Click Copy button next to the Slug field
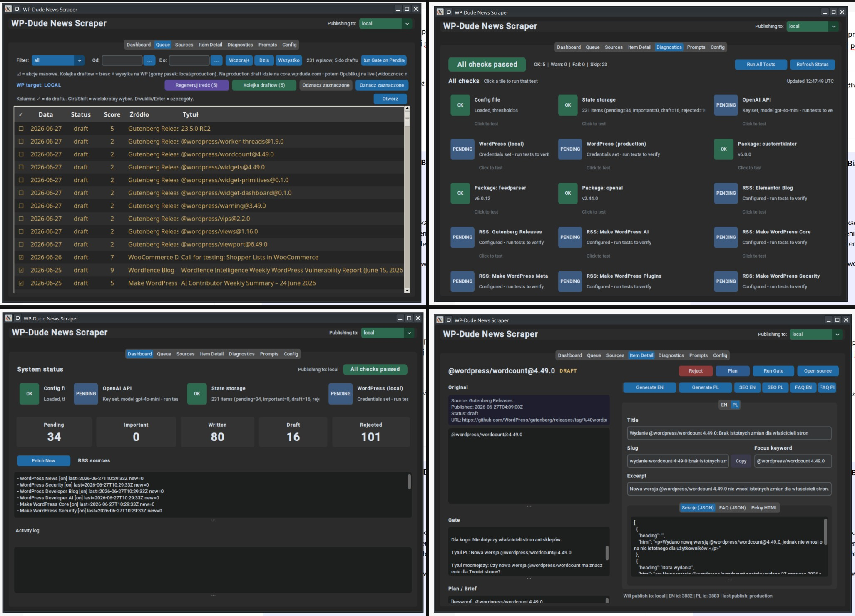Image resolution: width=855 pixels, height=616 pixels. 741,461
